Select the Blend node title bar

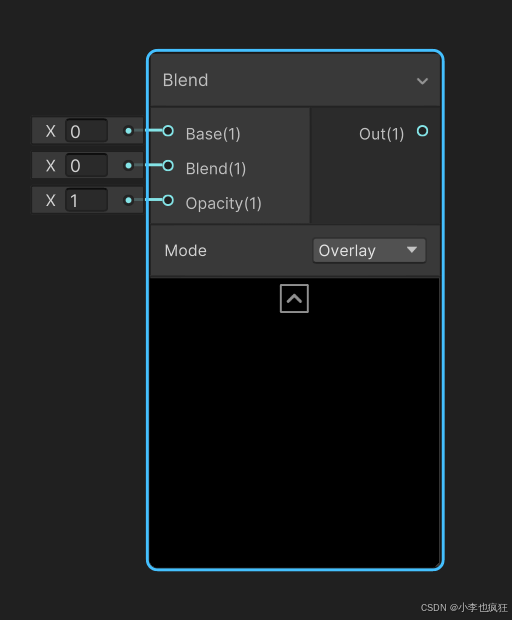pyautogui.click(x=295, y=80)
